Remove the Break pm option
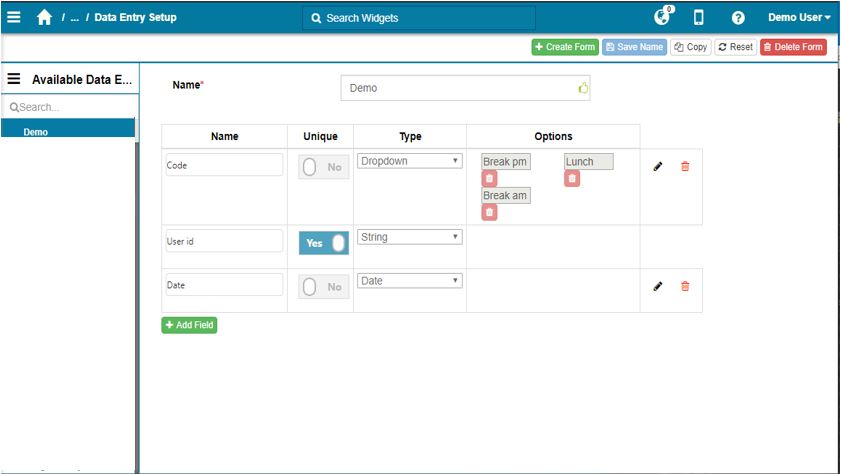 pos(489,179)
